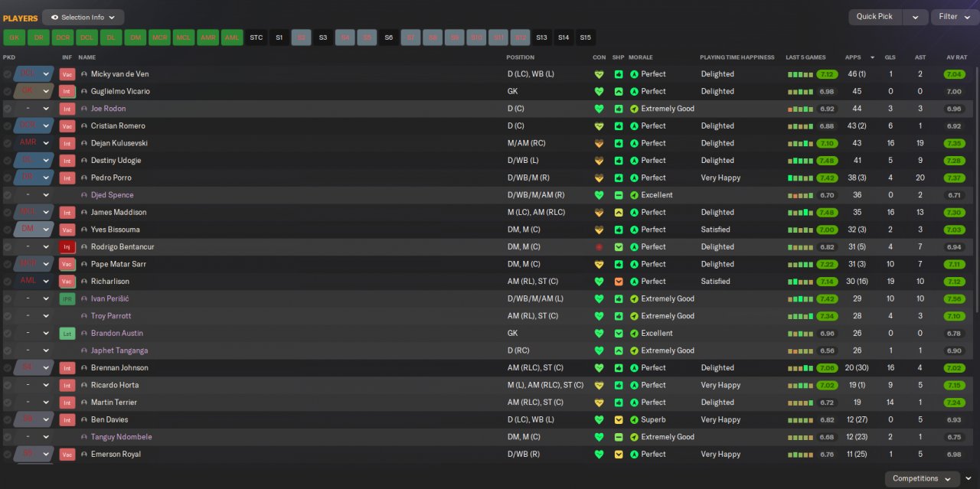Click match sharpness icon for Guglielmo Vicario
The width and height of the screenshot is (980, 489).
619,92
